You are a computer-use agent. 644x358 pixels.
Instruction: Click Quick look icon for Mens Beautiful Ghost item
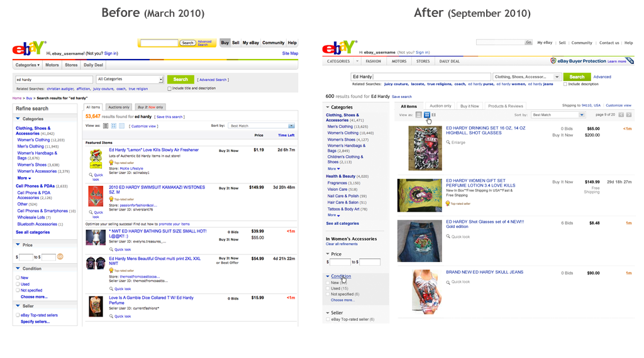111,289
